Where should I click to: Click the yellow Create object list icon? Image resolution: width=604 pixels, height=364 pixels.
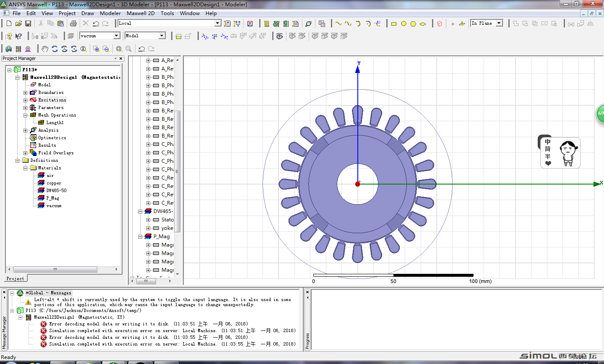coord(266,23)
